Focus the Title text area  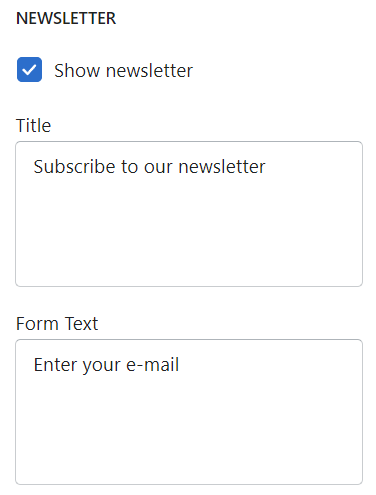189,214
